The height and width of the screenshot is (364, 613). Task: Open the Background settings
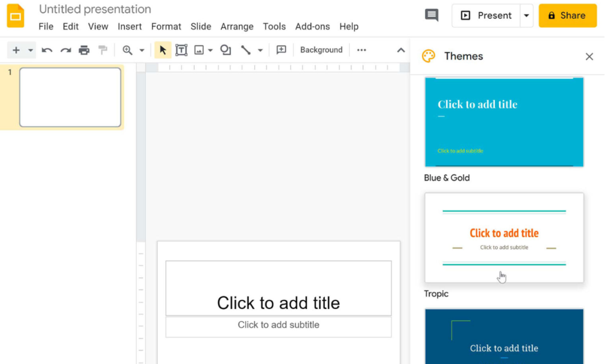[x=321, y=50]
